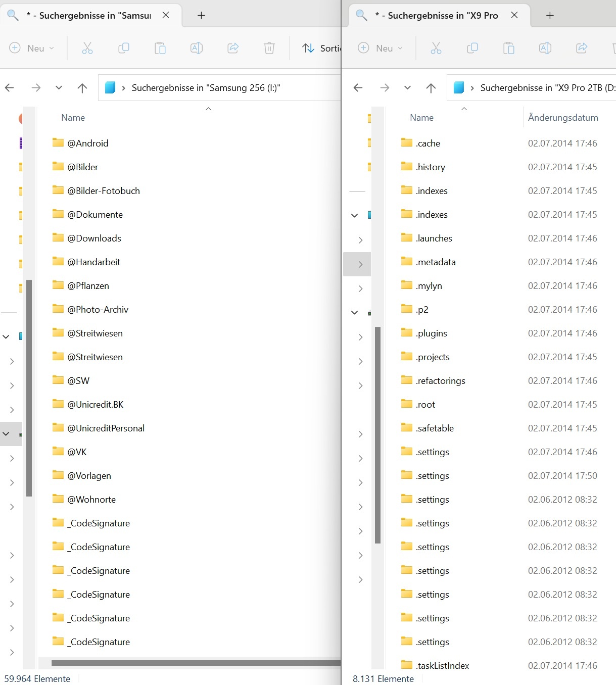Image resolution: width=616 pixels, height=685 pixels.
Task: Open Neu dropdown in X9 Pro window
Action: (381, 48)
